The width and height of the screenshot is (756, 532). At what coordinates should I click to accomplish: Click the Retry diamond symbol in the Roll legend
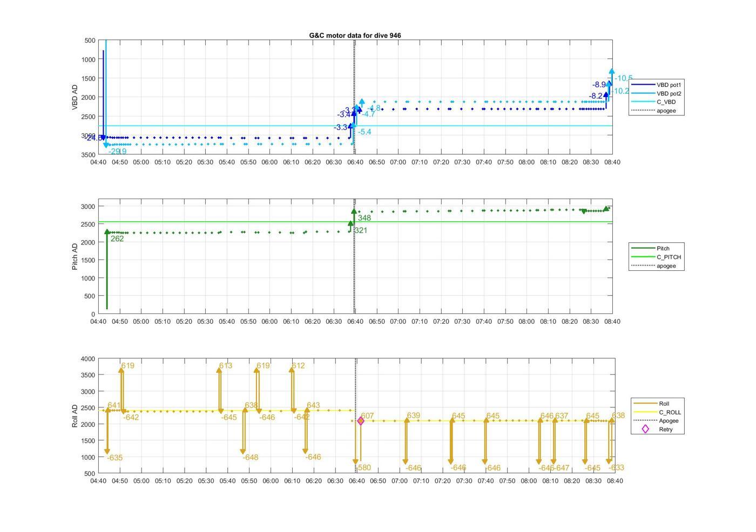(645, 429)
